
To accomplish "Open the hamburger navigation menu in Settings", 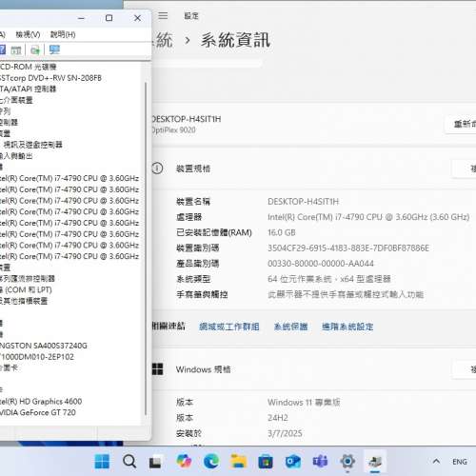I will [163, 15].
